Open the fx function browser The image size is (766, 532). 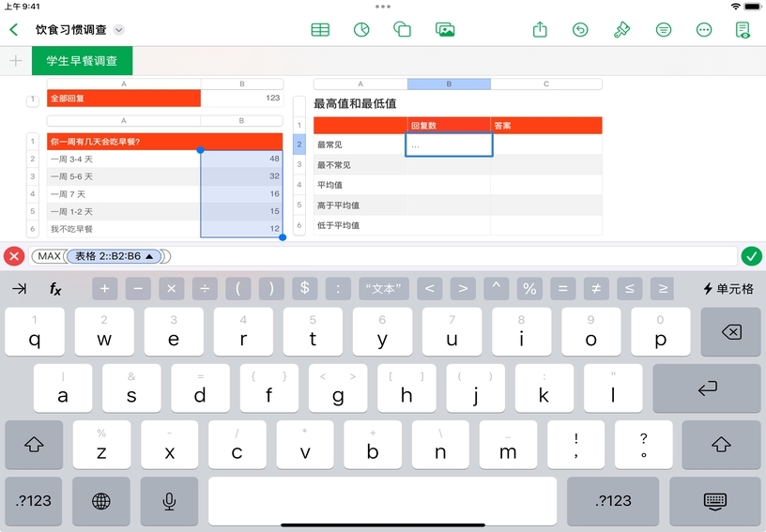tap(55, 289)
